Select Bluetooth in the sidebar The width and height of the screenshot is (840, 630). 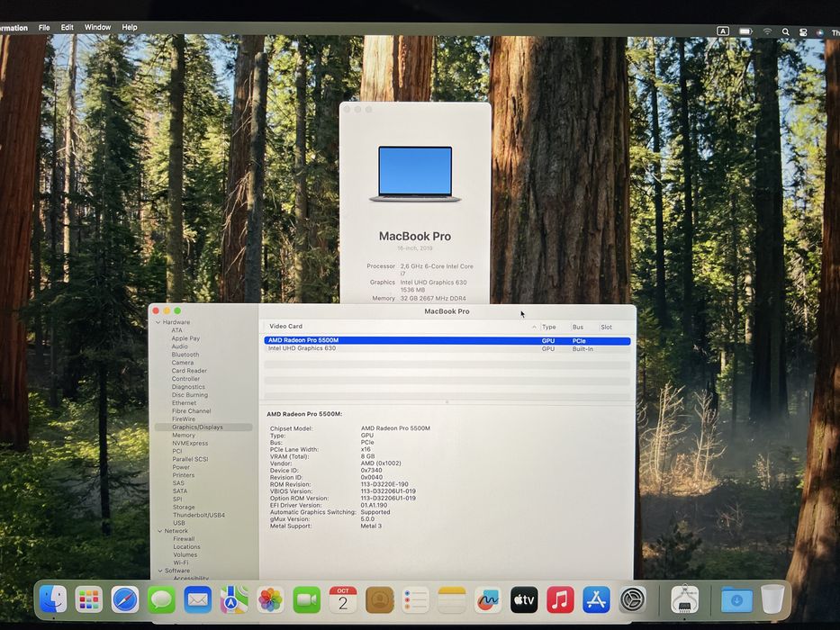(185, 355)
